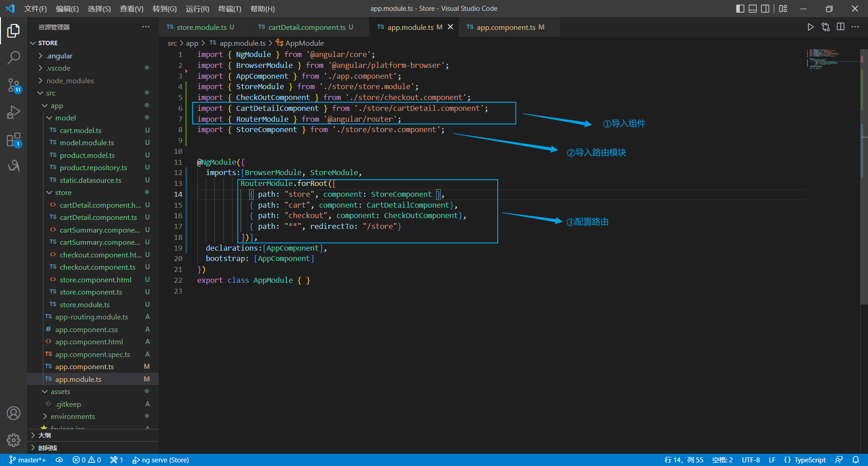Toggle the primary side bar layout button
Screen dimensions: 868x466
click(x=740, y=9)
